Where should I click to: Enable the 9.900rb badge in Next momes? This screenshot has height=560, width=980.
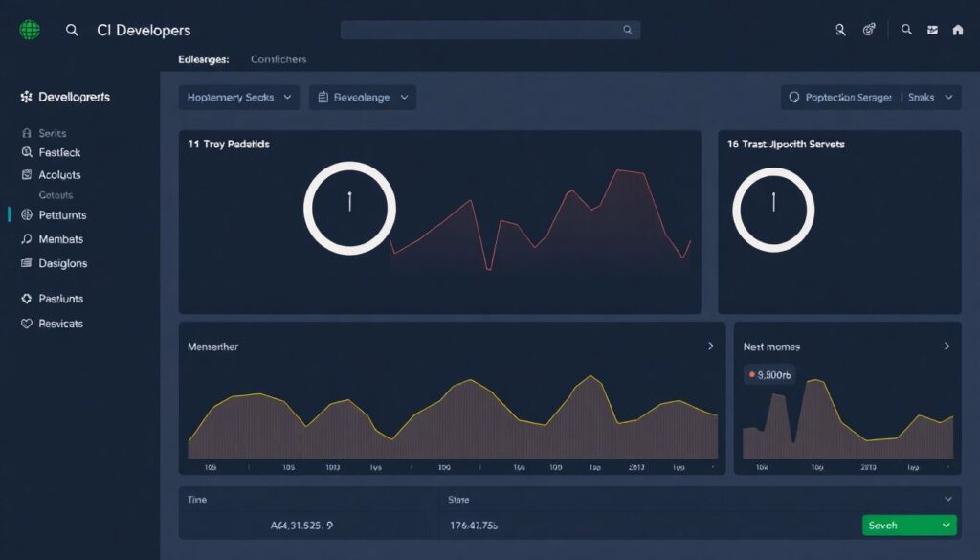[771, 374]
